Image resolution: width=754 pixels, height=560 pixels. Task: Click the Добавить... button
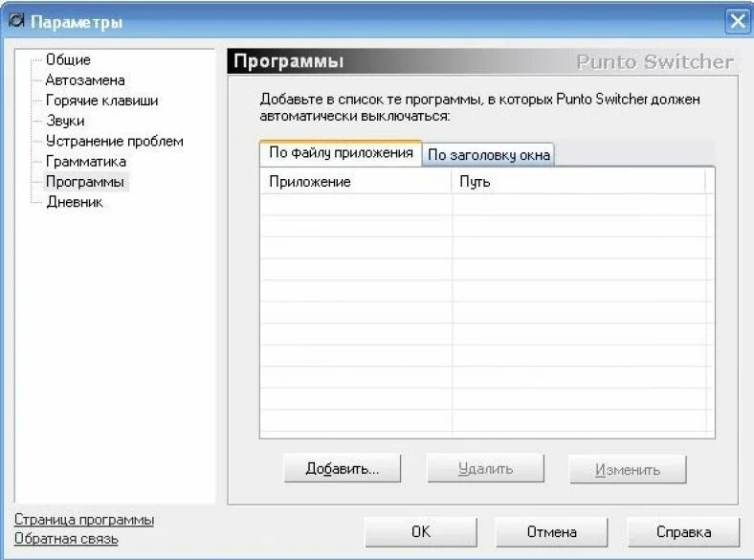click(343, 468)
